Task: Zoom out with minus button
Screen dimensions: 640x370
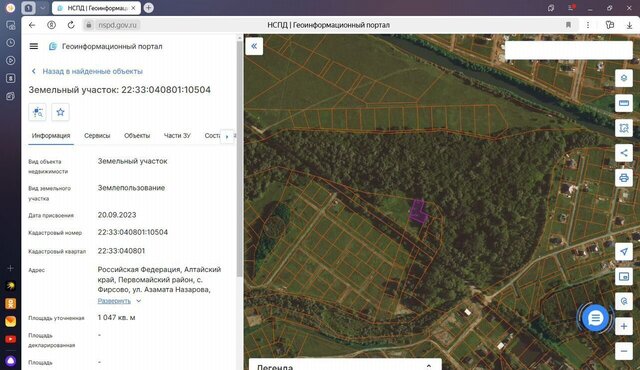Action: coord(624,351)
